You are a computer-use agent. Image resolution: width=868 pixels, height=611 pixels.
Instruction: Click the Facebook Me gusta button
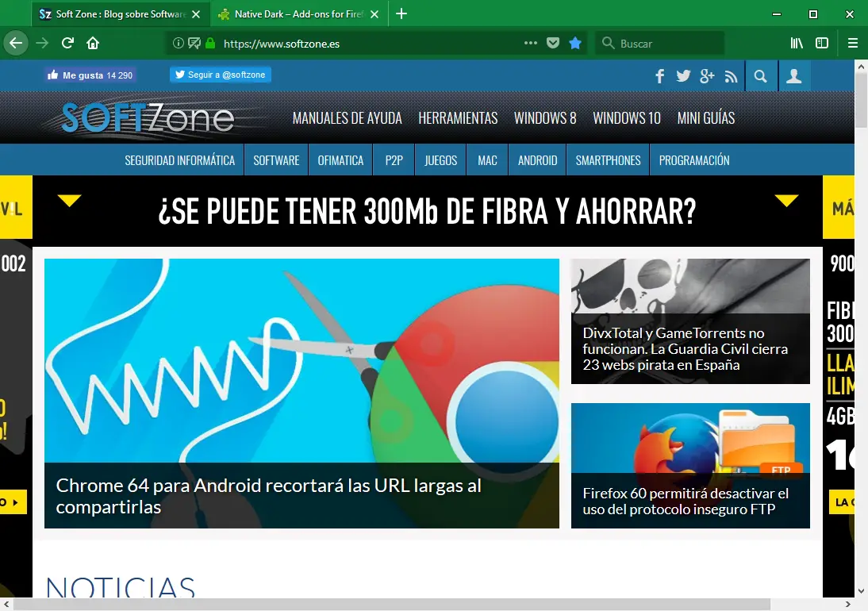(90, 75)
